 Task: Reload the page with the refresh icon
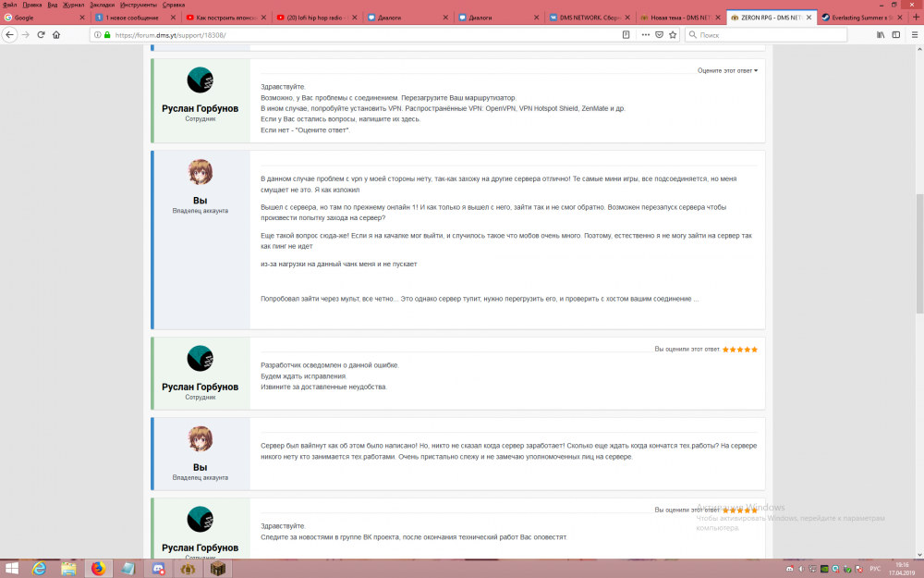[41, 34]
